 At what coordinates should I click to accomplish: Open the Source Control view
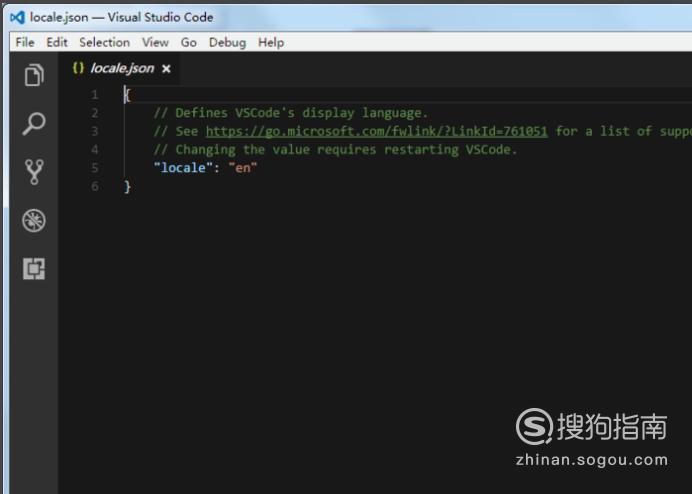pos(34,172)
